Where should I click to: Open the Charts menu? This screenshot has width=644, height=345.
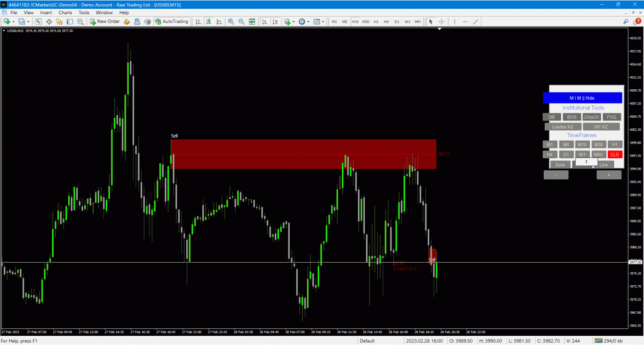click(x=65, y=13)
